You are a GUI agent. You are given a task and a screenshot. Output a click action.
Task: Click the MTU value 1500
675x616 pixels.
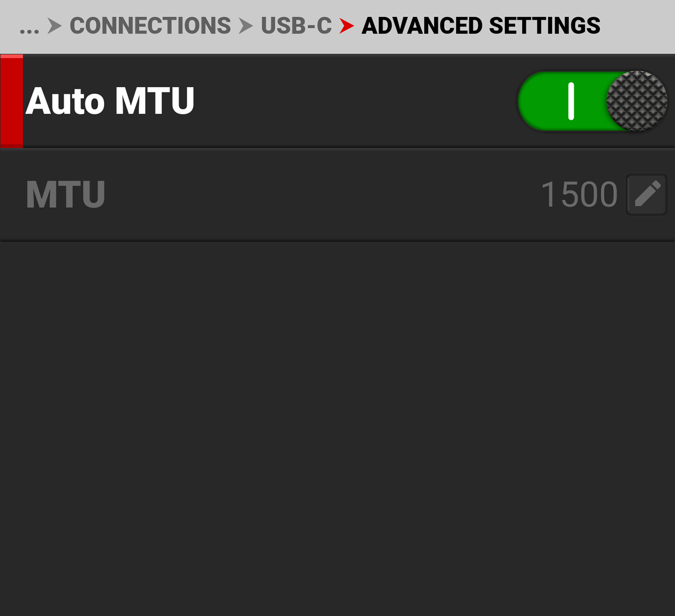[x=579, y=194]
